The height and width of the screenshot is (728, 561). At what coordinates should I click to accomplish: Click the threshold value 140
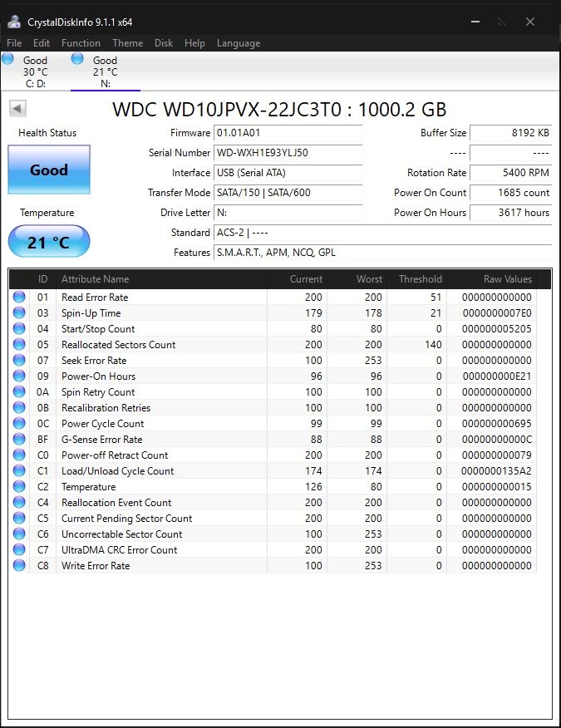433,345
